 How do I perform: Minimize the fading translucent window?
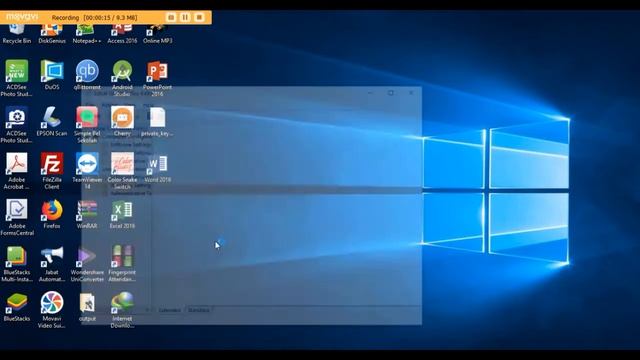point(370,93)
